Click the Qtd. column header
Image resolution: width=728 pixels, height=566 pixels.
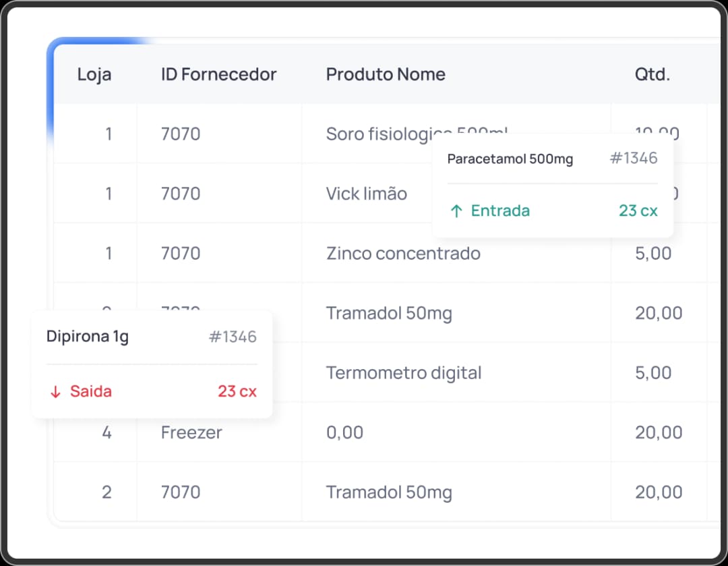coord(652,74)
